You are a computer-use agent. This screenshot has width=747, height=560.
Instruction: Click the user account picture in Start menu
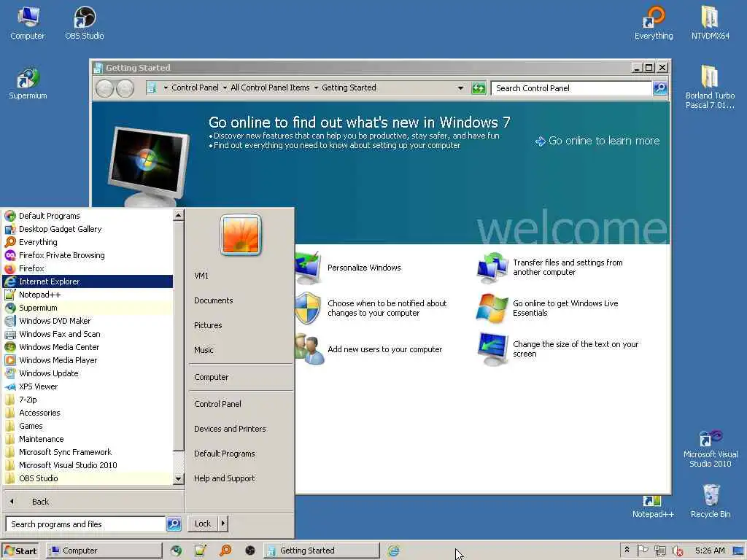[x=241, y=235]
